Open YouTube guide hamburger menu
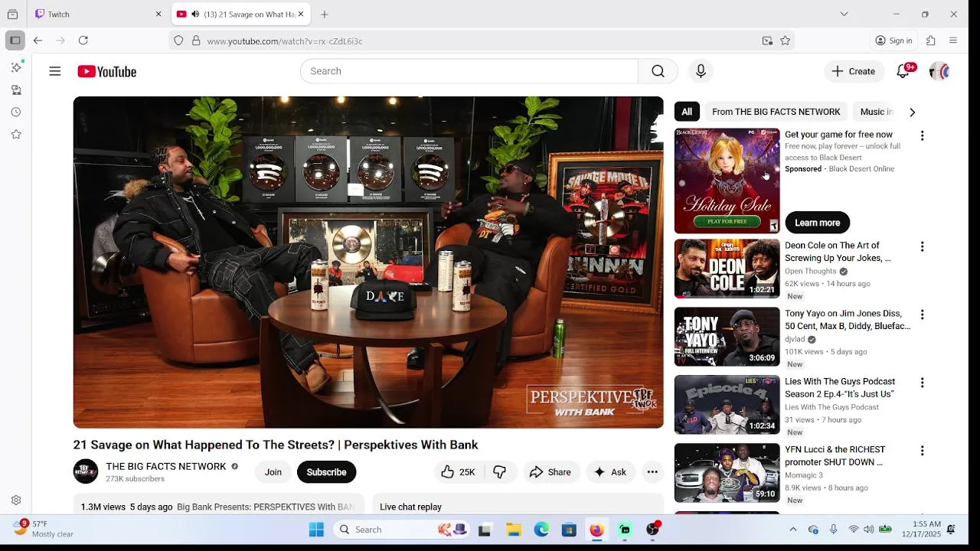Screen dimensions: 980x551 [x=54, y=71]
